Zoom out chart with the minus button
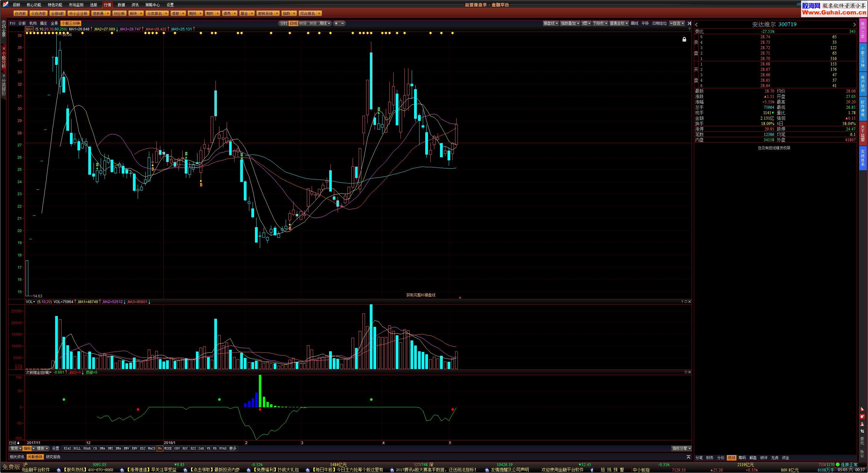This screenshot has width=868, height=473. 343,23
